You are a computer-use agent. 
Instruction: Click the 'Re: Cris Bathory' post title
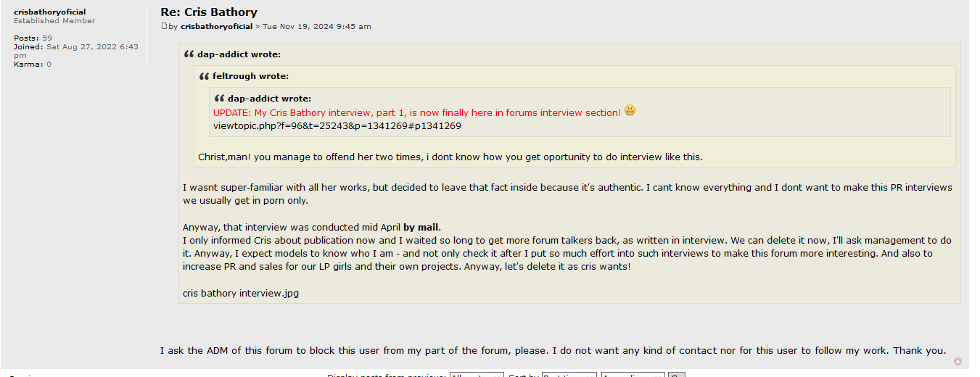[209, 12]
